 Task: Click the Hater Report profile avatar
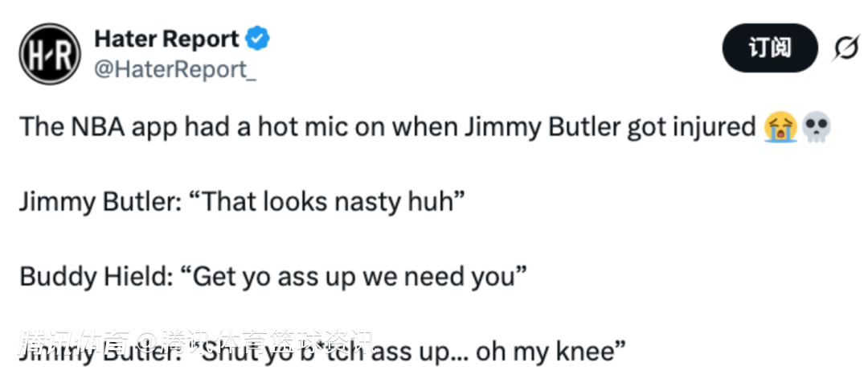point(50,54)
